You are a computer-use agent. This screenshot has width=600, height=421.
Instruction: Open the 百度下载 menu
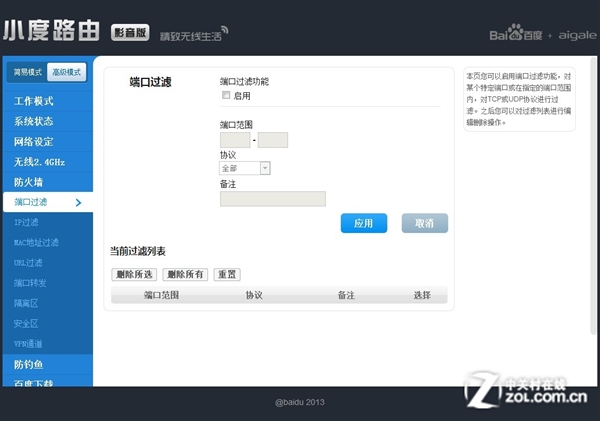48,381
